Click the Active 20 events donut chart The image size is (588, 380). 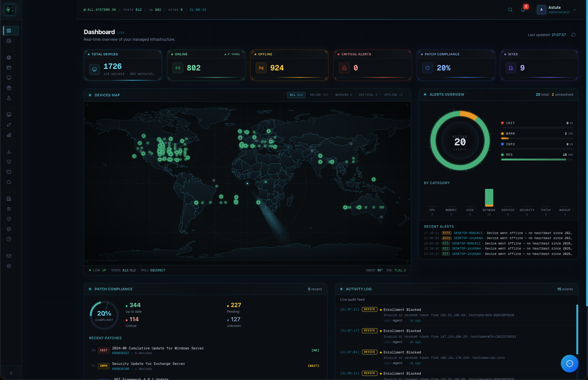pos(460,141)
